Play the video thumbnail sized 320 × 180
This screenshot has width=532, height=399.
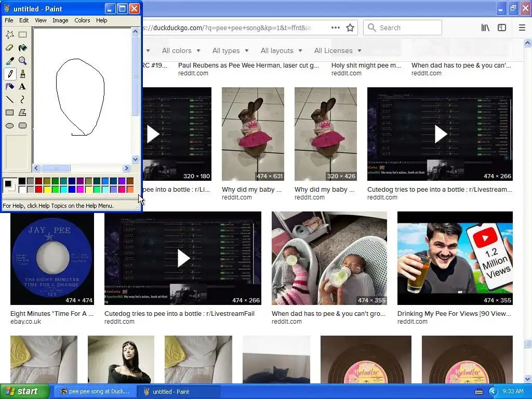(x=177, y=134)
